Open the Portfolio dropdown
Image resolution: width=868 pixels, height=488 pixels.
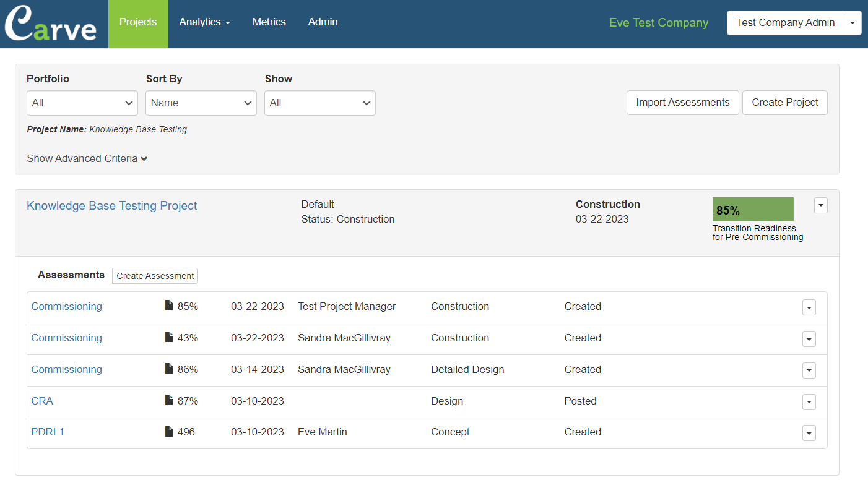82,103
